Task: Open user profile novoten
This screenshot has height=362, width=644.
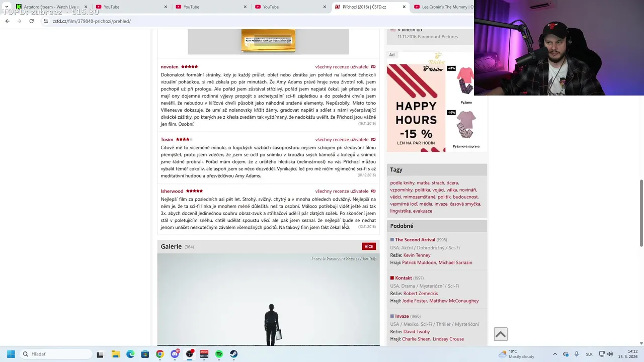Action: click(170, 67)
